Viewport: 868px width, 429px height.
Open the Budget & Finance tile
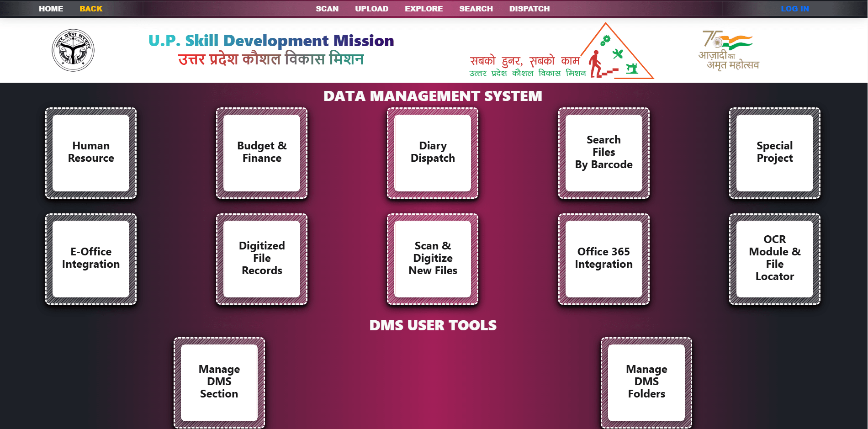point(262,153)
